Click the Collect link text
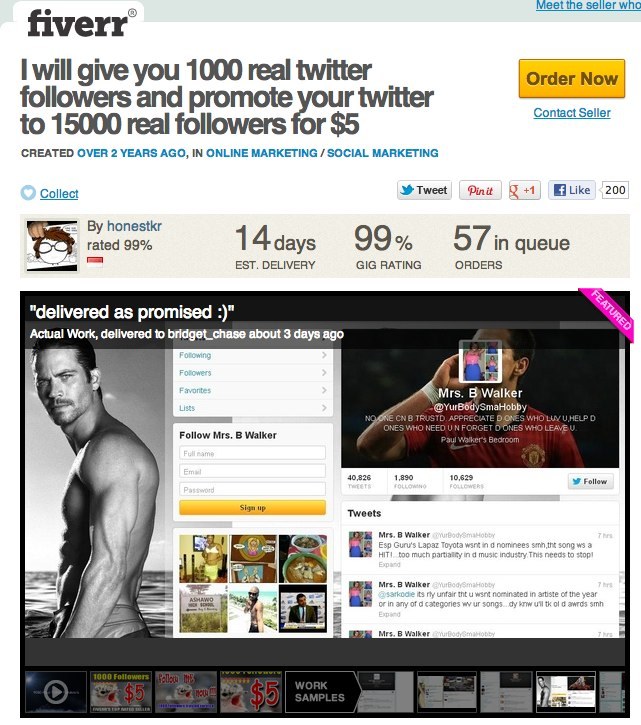 (59, 193)
